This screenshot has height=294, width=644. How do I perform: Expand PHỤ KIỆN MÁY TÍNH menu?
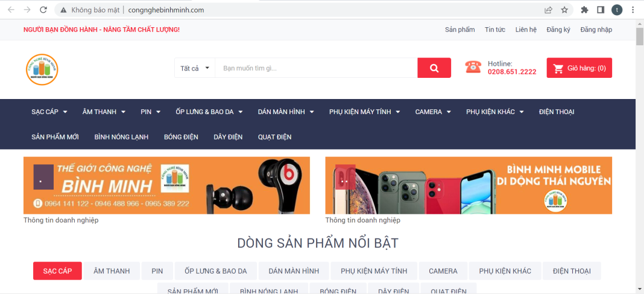pyautogui.click(x=364, y=112)
